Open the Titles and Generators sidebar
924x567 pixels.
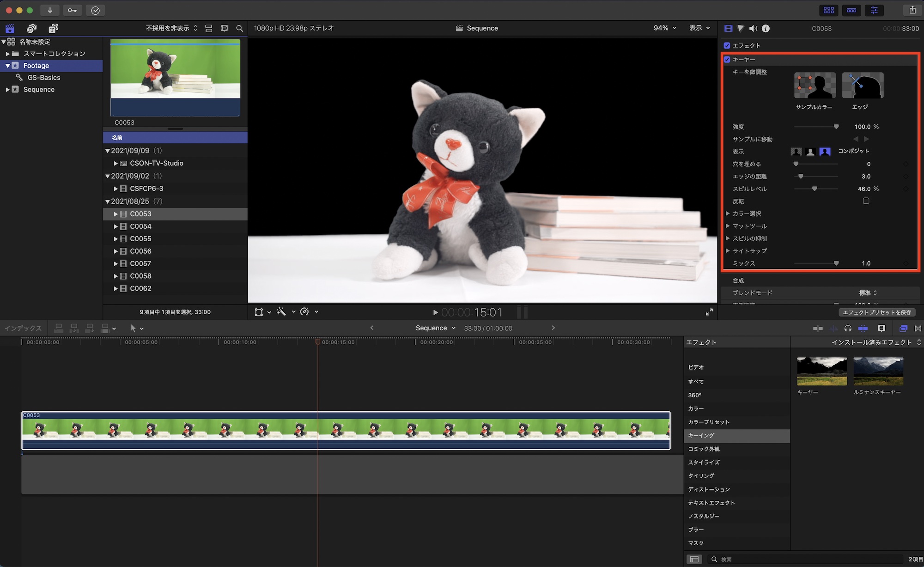coord(54,28)
